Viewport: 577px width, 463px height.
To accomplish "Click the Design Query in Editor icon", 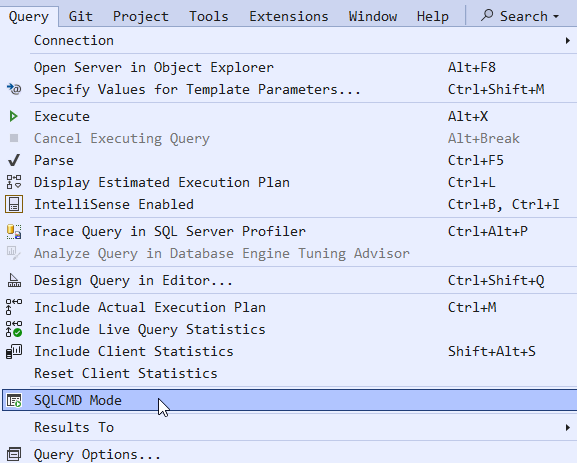I will tap(14, 280).
